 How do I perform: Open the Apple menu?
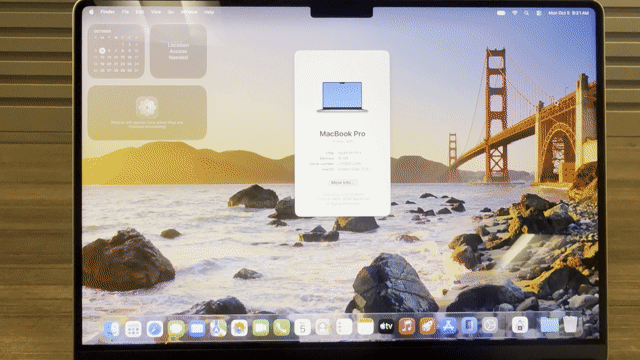pos(91,12)
